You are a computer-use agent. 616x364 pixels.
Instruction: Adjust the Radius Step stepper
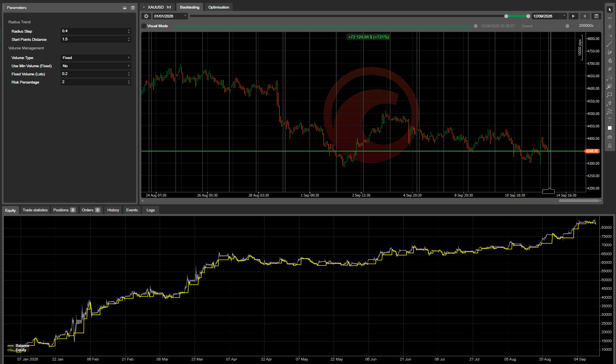129,31
